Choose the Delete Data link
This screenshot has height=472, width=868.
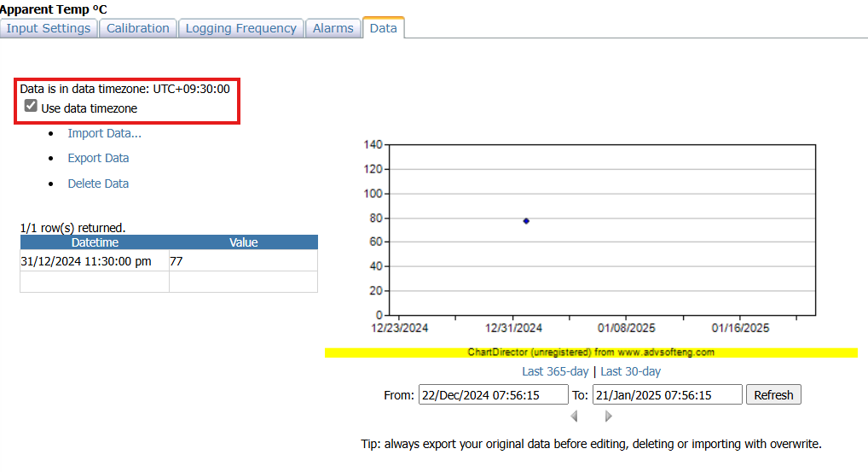click(x=98, y=184)
